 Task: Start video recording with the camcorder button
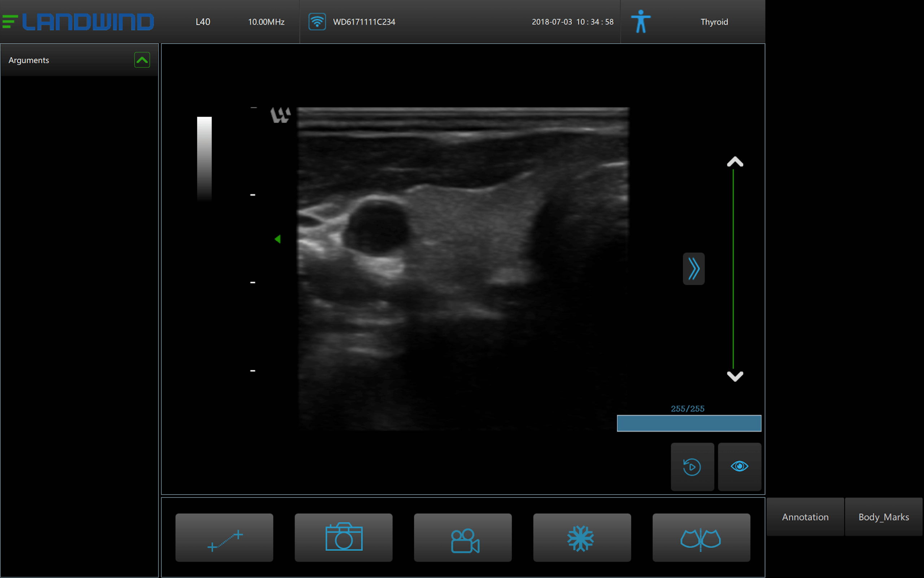tap(463, 537)
